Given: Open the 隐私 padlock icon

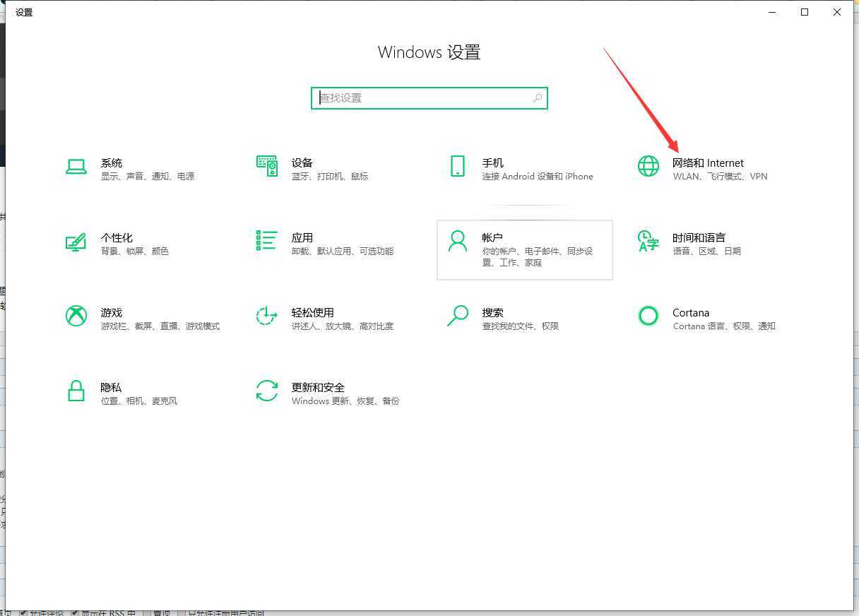Looking at the screenshot, I should (x=76, y=391).
